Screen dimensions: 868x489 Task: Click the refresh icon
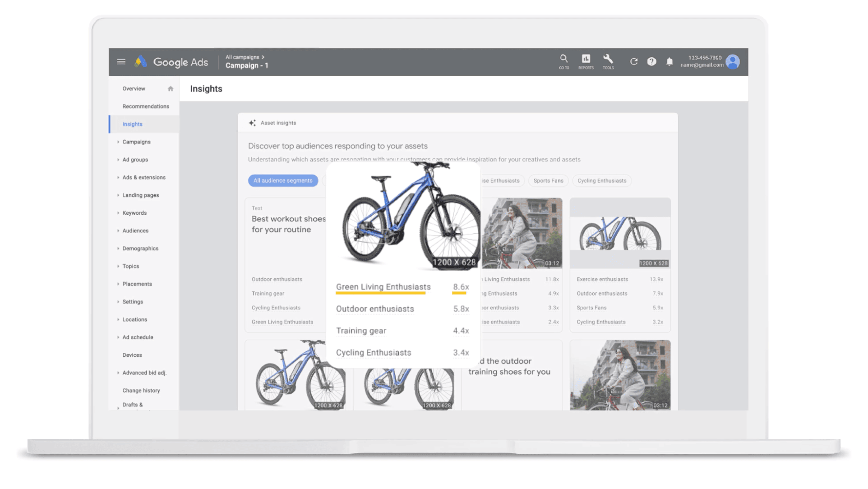pos(634,62)
